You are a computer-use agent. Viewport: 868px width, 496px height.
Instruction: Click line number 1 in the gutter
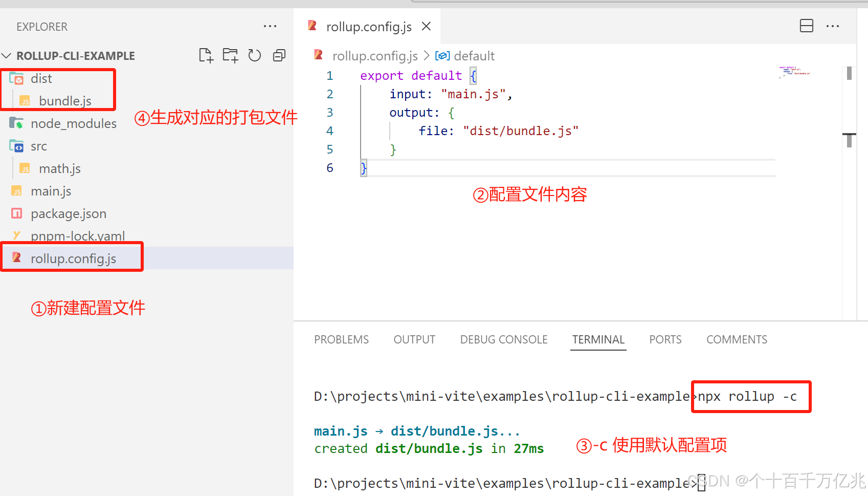point(330,76)
